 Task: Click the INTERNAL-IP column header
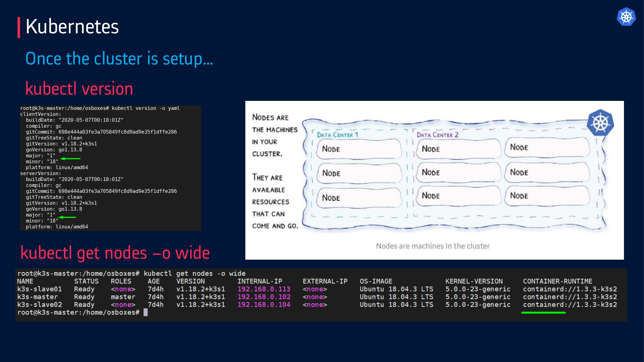[x=260, y=281]
